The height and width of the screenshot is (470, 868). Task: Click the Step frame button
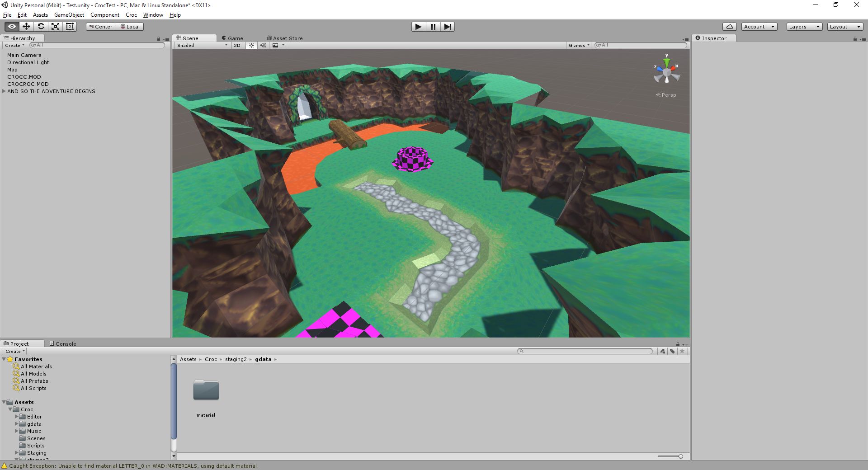point(448,27)
